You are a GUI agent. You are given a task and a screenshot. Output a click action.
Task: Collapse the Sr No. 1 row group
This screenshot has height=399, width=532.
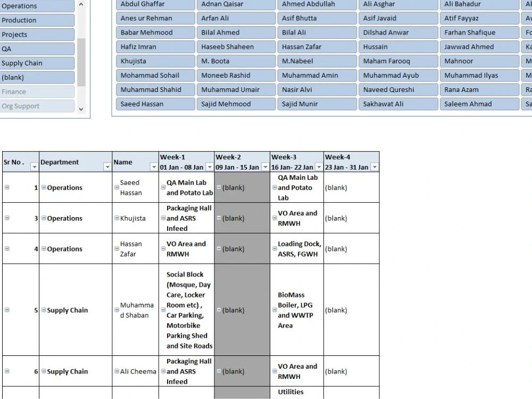tap(7, 187)
